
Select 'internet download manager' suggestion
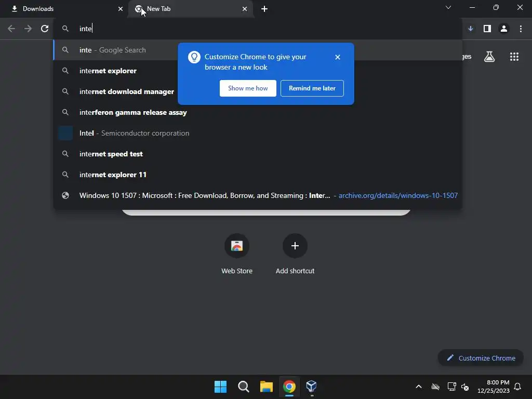click(258, 91)
